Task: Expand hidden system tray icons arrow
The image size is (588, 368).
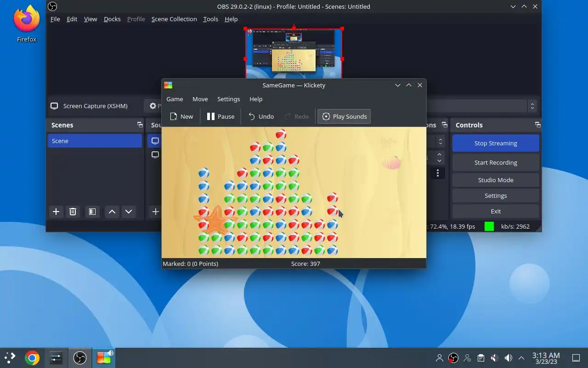Action: [x=521, y=358]
